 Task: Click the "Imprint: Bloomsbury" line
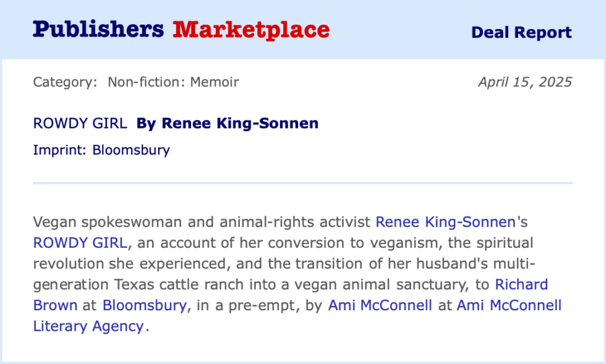tap(101, 150)
